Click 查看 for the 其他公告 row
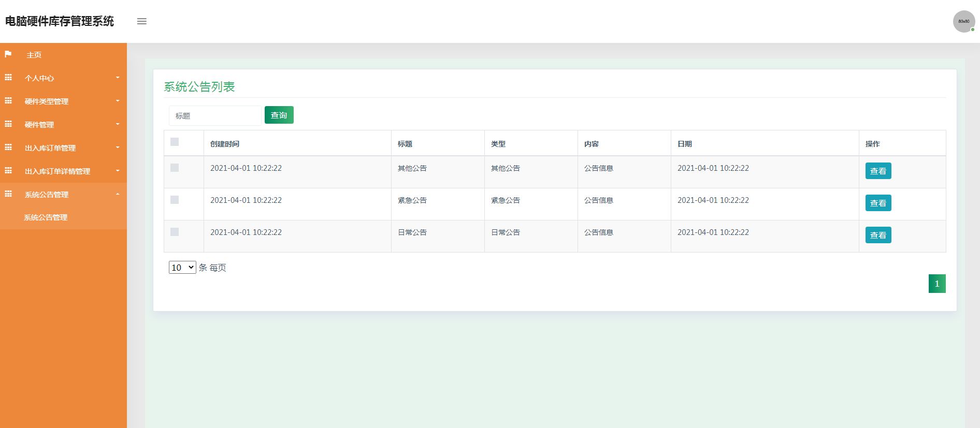Image resolution: width=980 pixels, height=428 pixels. [878, 171]
